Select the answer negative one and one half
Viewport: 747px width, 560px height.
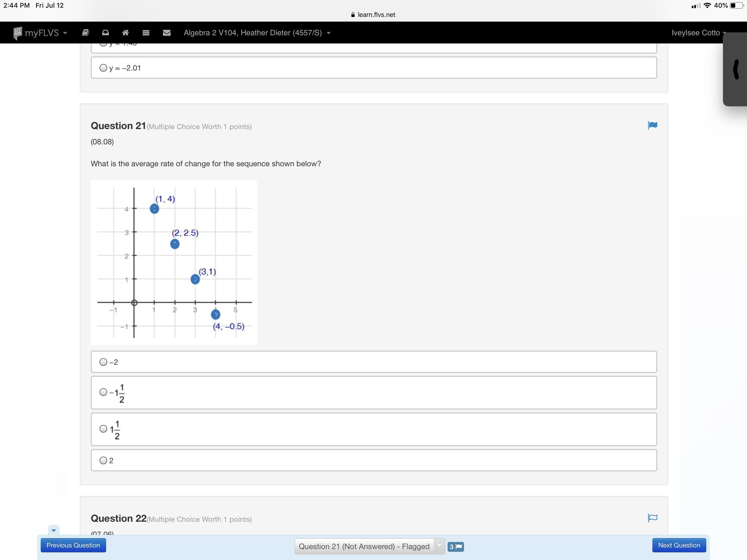103,392
